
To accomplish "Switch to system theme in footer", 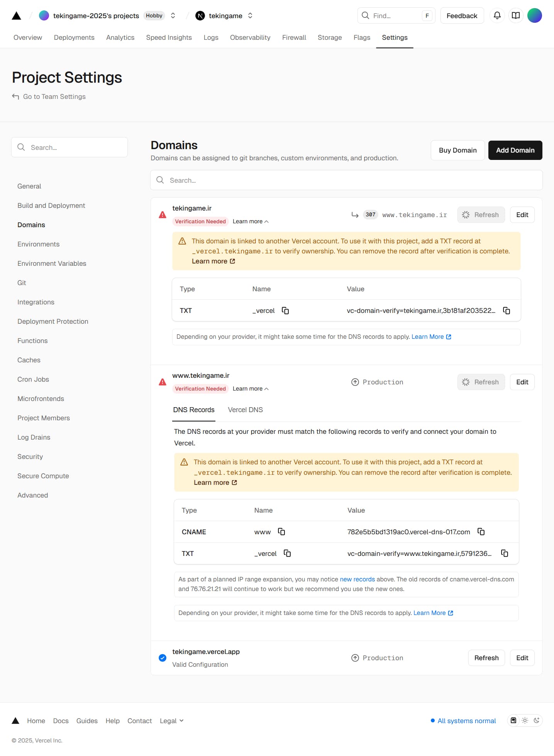I will click(x=513, y=720).
